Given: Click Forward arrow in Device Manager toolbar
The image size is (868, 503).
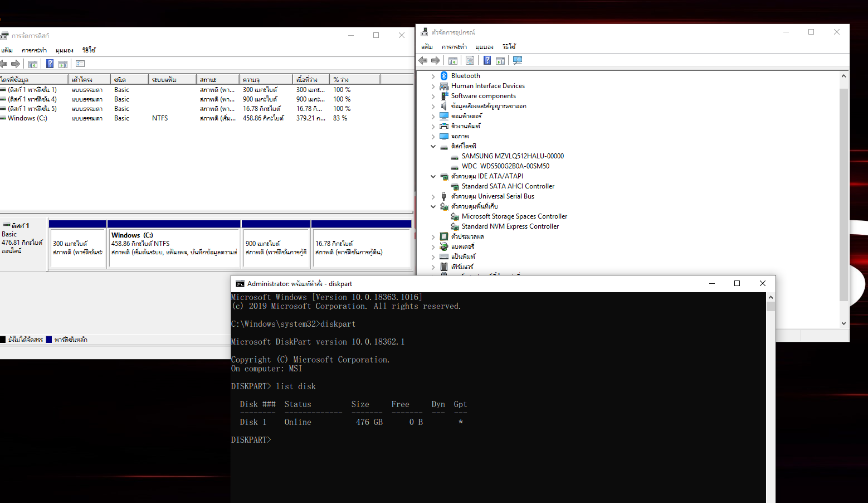Looking at the screenshot, I should click(x=436, y=61).
